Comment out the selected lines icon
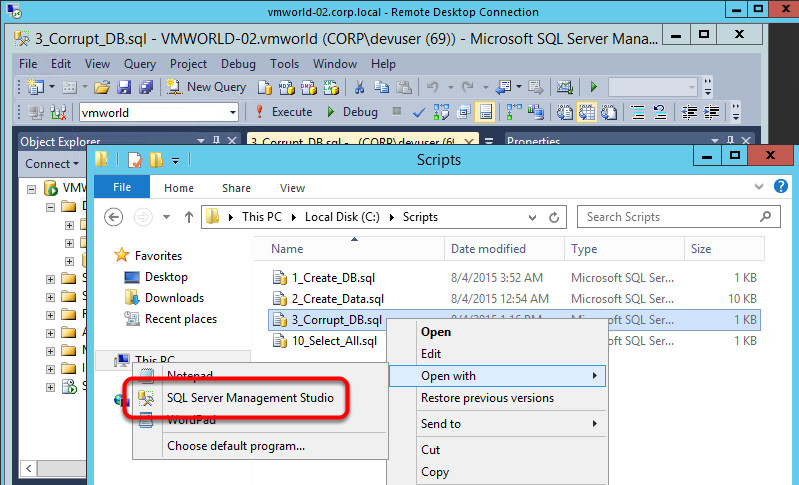The height and width of the screenshot is (485, 799). [x=638, y=112]
